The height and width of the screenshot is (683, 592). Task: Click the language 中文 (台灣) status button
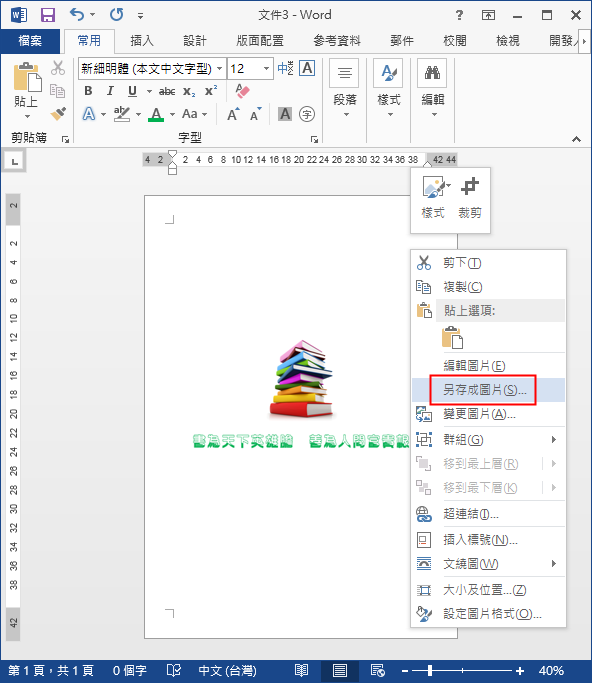[x=227, y=670]
